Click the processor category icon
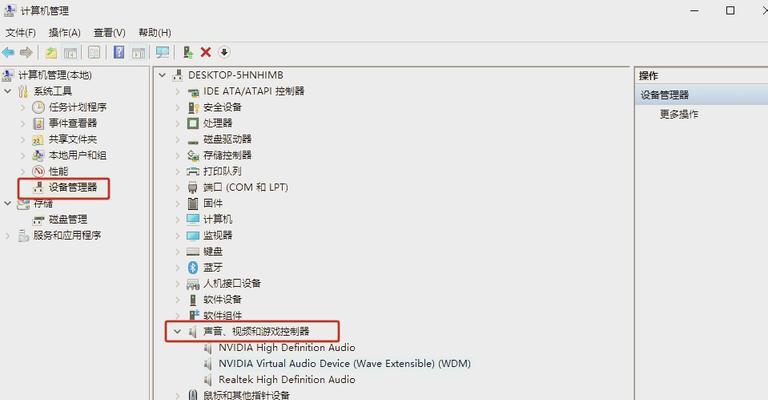The height and width of the screenshot is (400, 768). coord(193,123)
